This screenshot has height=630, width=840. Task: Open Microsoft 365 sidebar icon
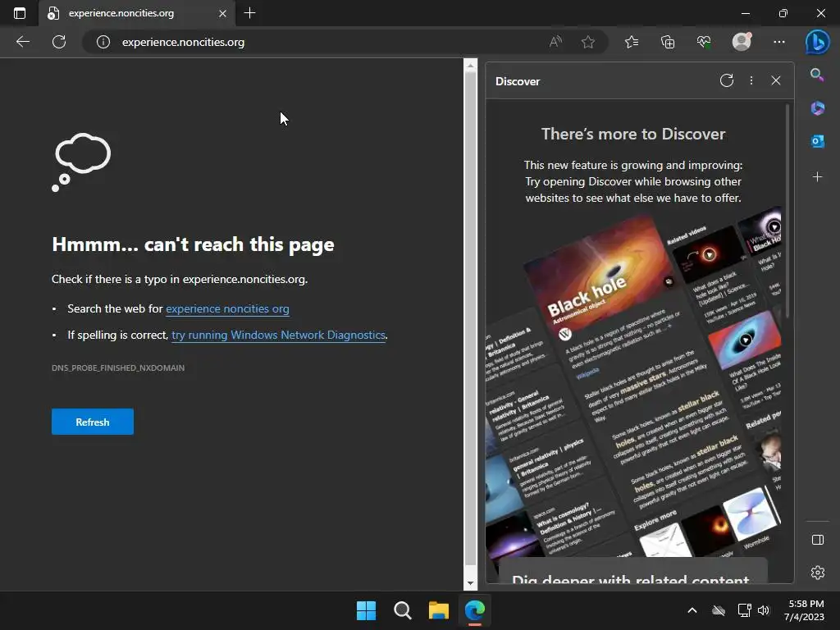click(x=818, y=108)
